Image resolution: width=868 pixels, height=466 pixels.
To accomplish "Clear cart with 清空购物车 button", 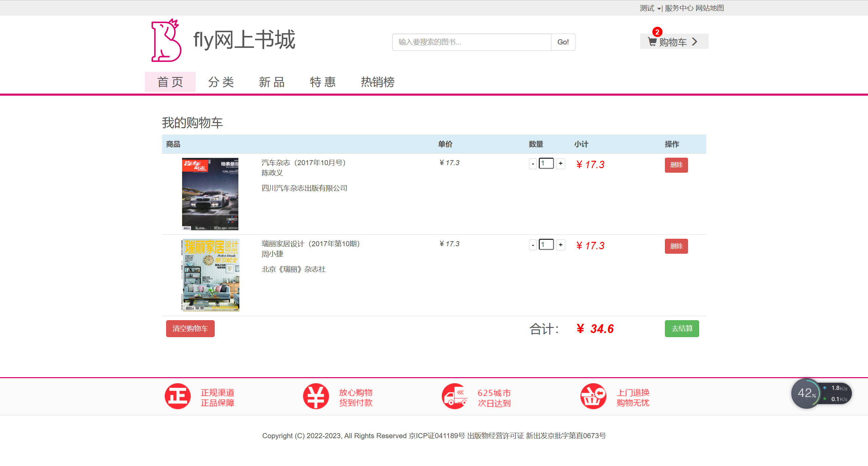I will coord(190,328).
